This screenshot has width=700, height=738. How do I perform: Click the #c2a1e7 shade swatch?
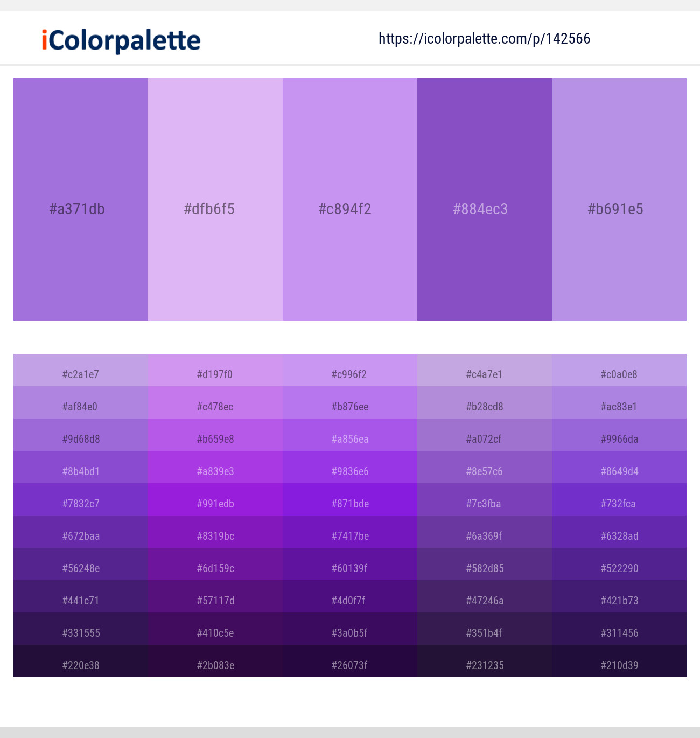pyautogui.click(x=81, y=374)
